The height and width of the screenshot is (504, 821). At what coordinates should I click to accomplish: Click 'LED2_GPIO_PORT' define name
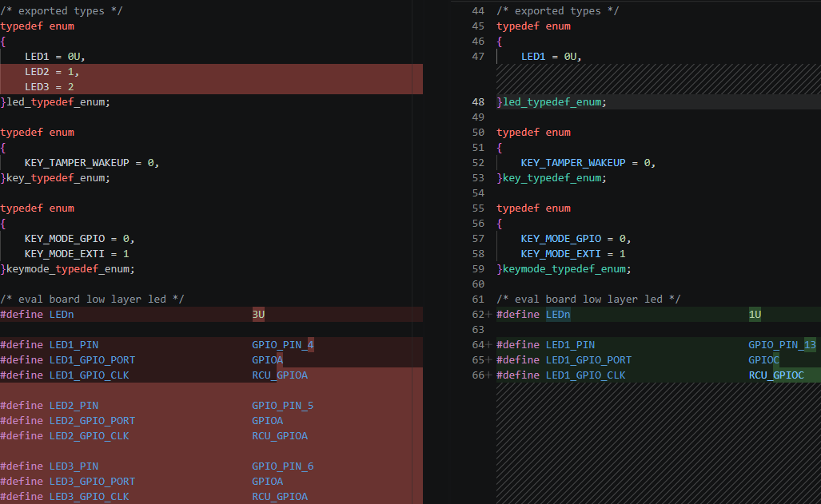click(92, 421)
